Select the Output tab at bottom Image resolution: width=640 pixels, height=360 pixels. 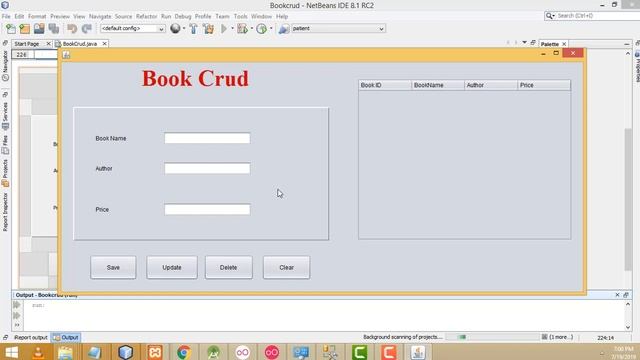[66, 338]
